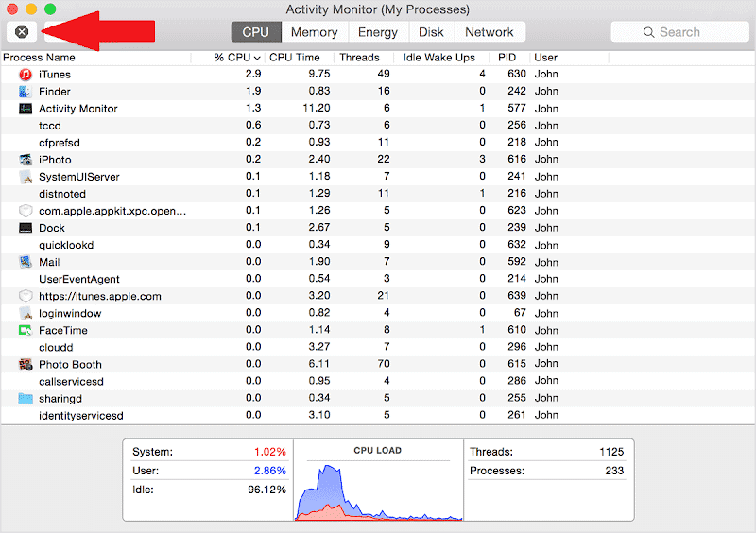
Task: Click the Finder icon in process list
Action: pyautogui.click(x=26, y=91)
